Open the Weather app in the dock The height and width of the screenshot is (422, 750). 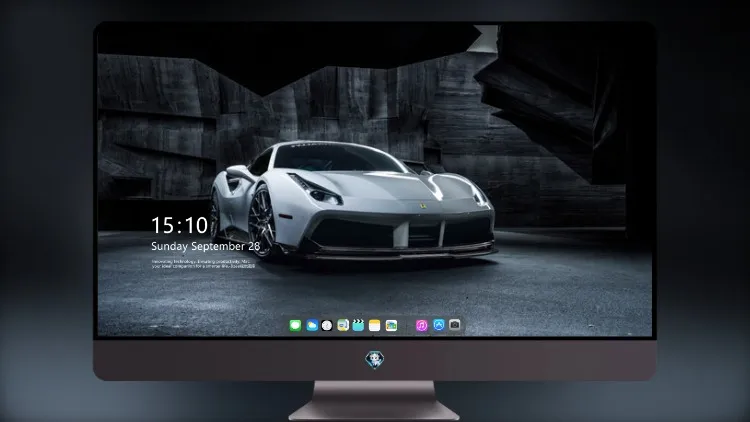[x=311, y=325]
